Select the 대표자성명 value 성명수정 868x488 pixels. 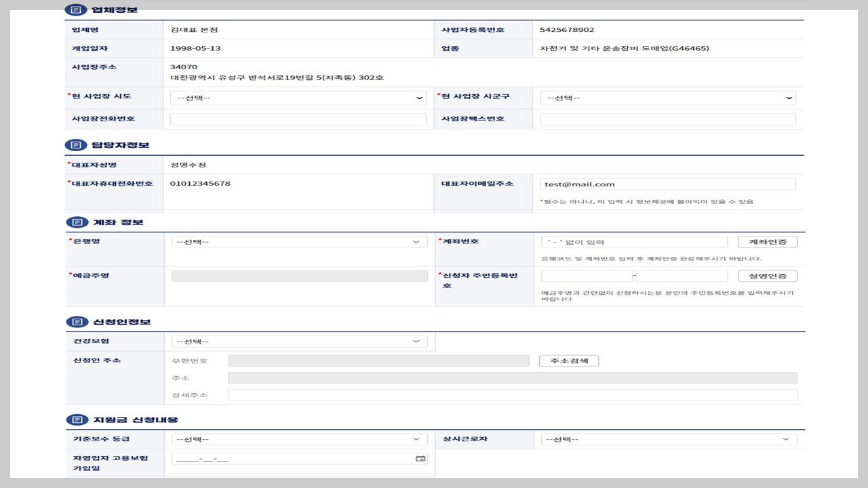[189, 165]
